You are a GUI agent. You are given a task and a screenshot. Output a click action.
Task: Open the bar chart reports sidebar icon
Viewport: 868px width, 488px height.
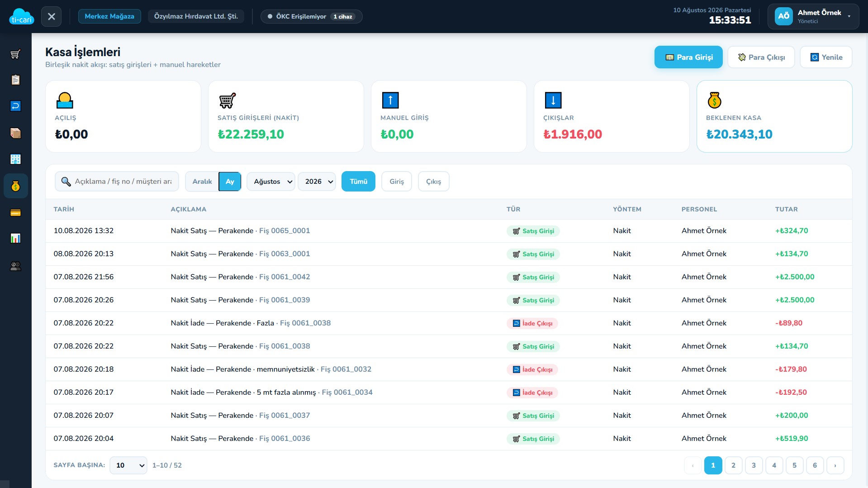(15, 239)
